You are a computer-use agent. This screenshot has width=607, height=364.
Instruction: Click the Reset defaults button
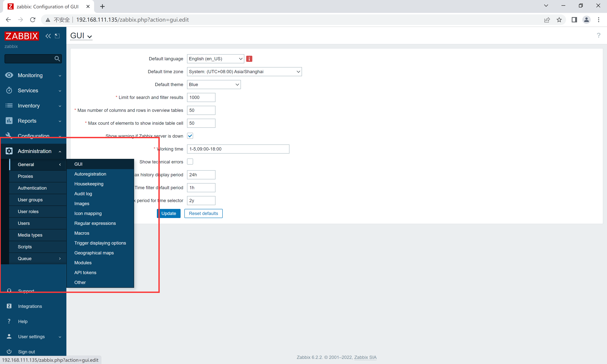click(203, 213)
